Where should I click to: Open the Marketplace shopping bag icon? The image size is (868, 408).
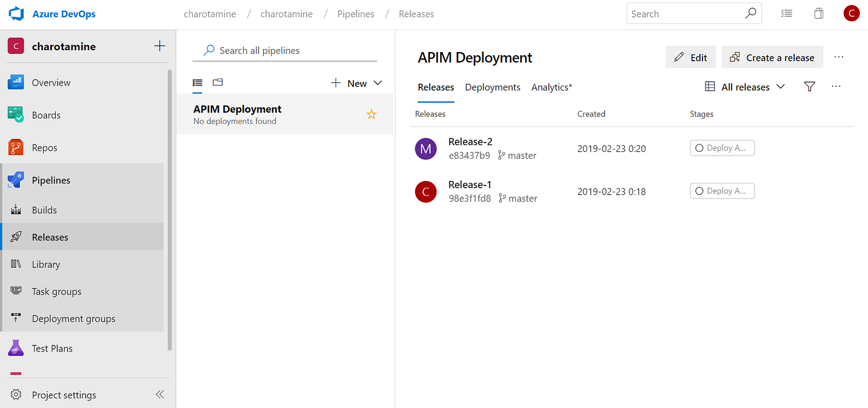[818, 13]
